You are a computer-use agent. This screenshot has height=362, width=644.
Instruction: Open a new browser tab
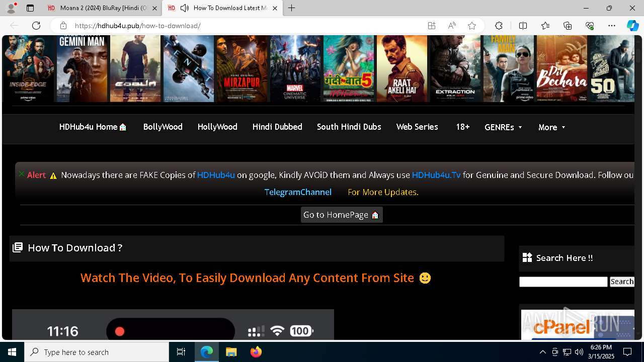[291, 8]
